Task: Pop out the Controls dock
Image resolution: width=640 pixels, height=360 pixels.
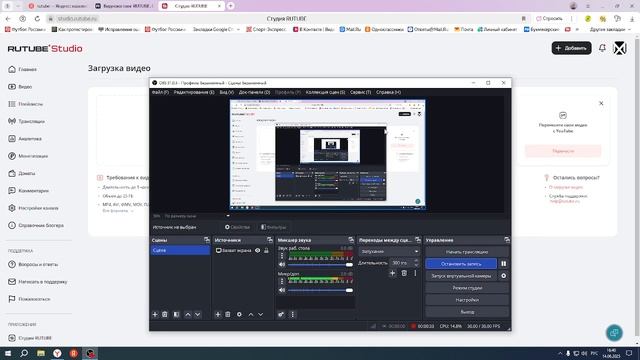Action: point(507,240)
